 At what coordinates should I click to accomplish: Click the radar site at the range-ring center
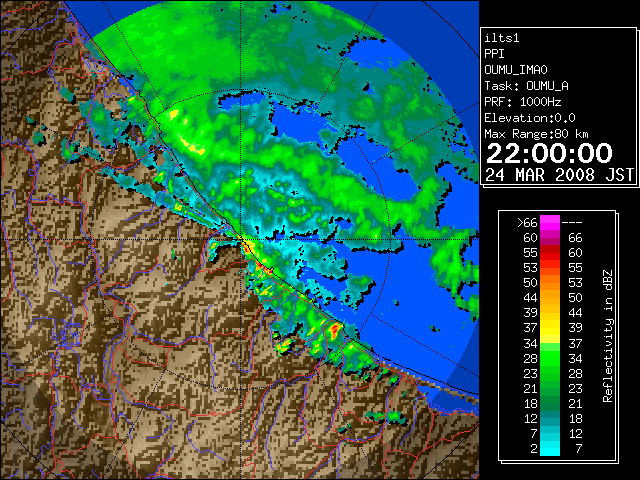click(x=241, y=239)
